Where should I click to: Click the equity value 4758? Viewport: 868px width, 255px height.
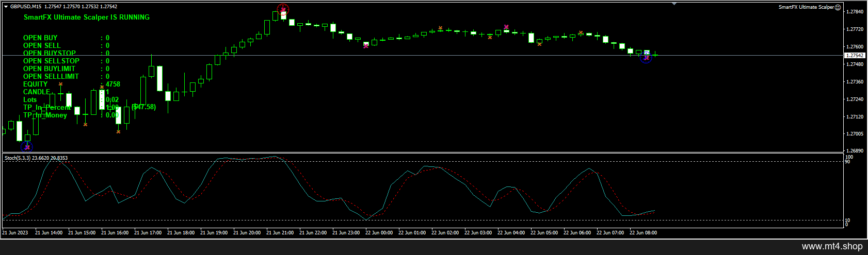click(113, 84)
